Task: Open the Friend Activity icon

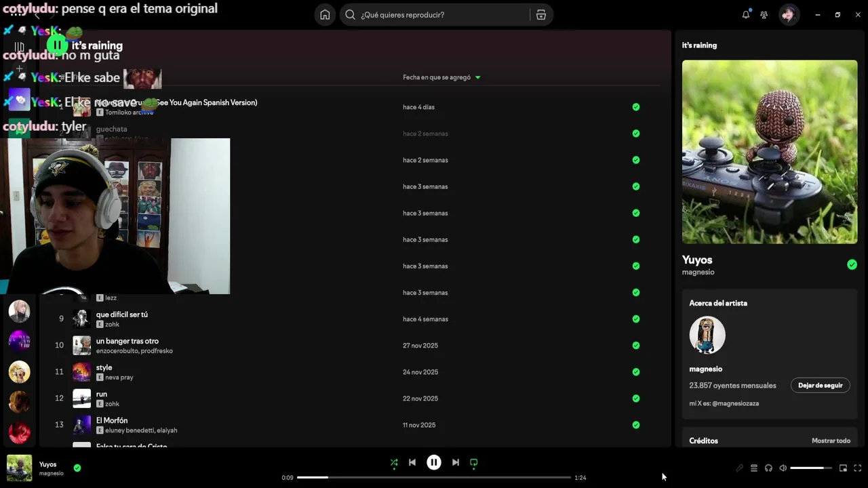Action: (x=764, y=15)
